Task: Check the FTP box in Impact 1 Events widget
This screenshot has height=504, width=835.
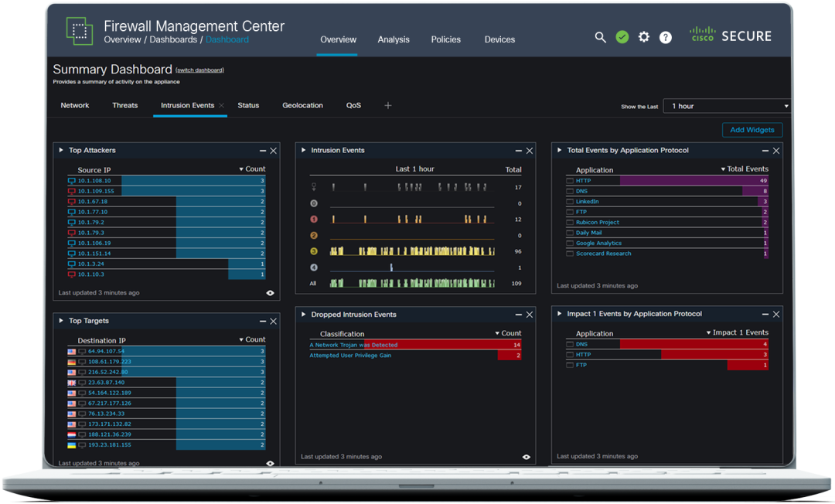Action: click(x=570, y=365)
